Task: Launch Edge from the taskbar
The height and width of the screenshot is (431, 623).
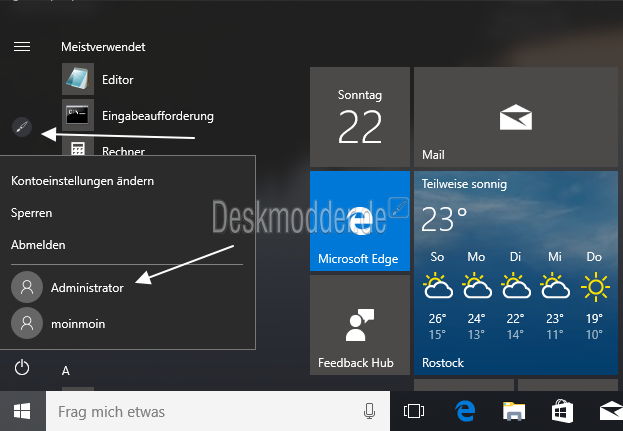Action: click(x=465, y=411)
